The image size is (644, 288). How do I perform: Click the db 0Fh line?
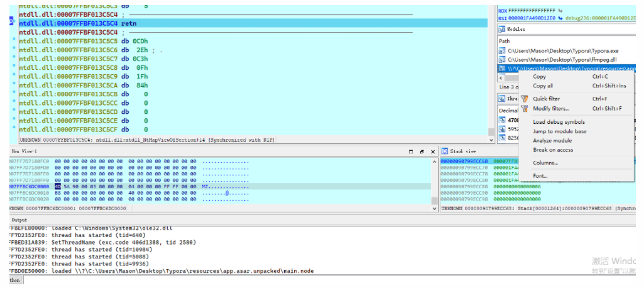click(x=84, y=68)
